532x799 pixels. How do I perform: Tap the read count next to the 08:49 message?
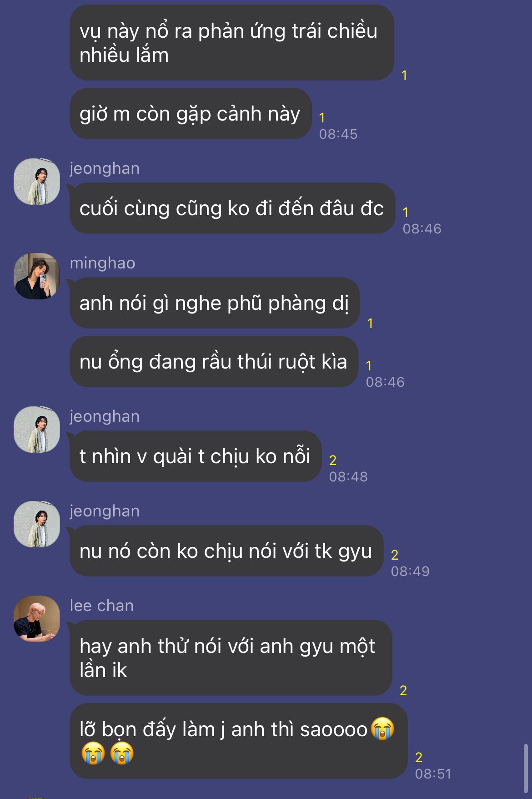click(x=395, y=555)
